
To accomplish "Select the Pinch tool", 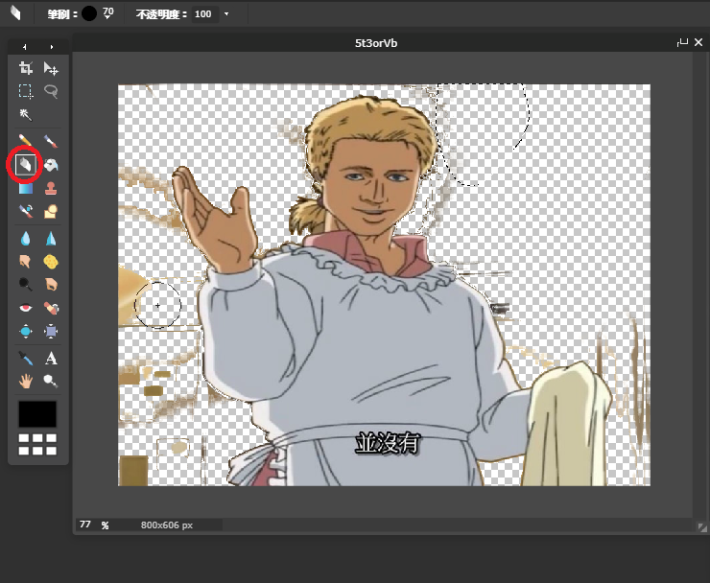I will pyautogui.click(x=51, y=331).
